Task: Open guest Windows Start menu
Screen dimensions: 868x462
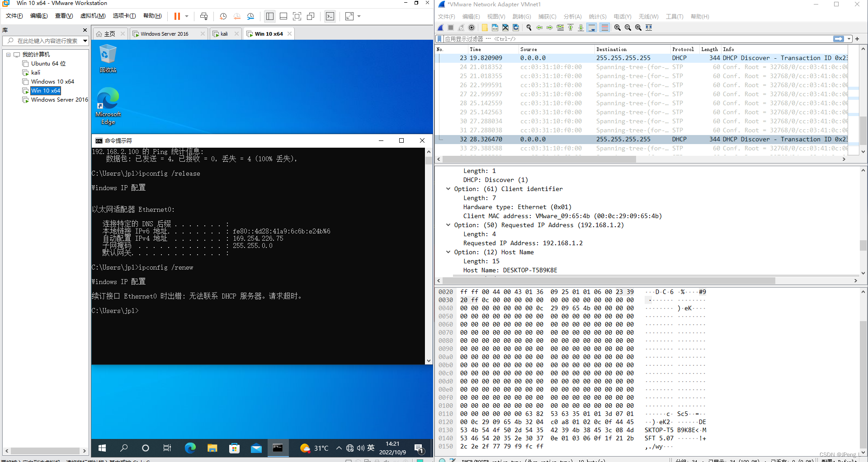Action: 102,448
